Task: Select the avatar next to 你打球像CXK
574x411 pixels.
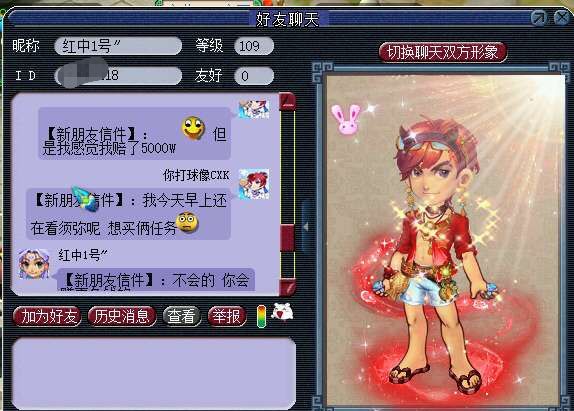Action: [254, 184]
